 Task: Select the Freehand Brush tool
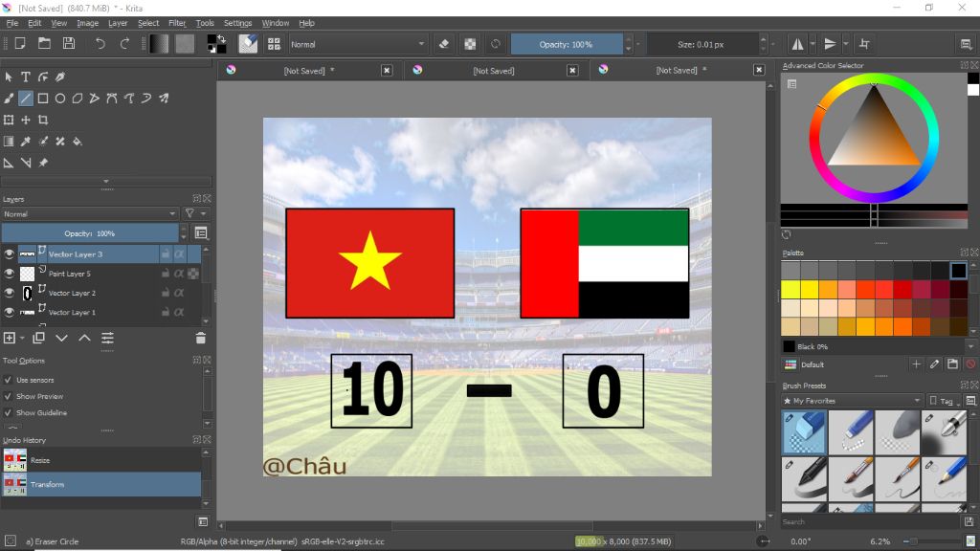pyautogui.click(x=9, y=99)
